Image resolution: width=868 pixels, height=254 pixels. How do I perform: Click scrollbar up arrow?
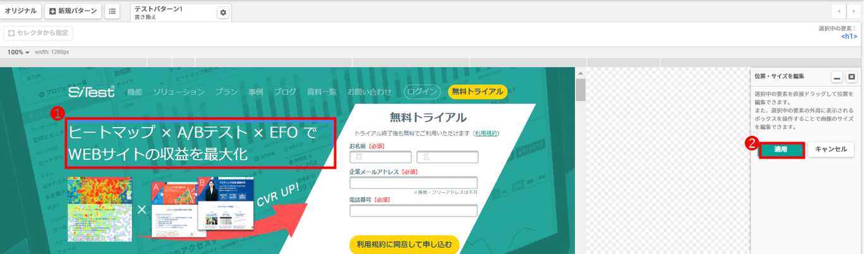[x=581, y=72]
